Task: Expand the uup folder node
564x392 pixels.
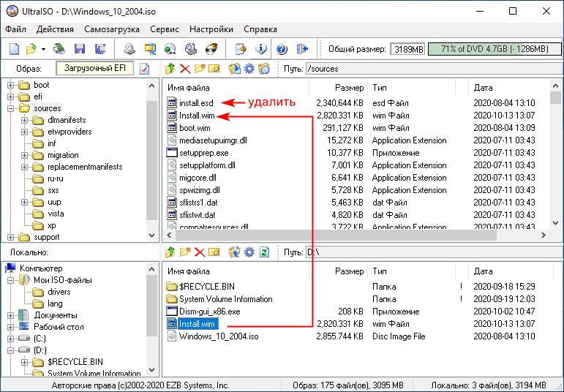Action: (24, 202)
